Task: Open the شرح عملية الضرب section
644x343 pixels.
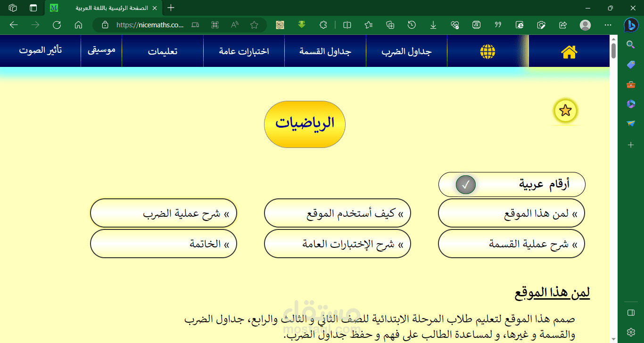Action: coord(163,213)
